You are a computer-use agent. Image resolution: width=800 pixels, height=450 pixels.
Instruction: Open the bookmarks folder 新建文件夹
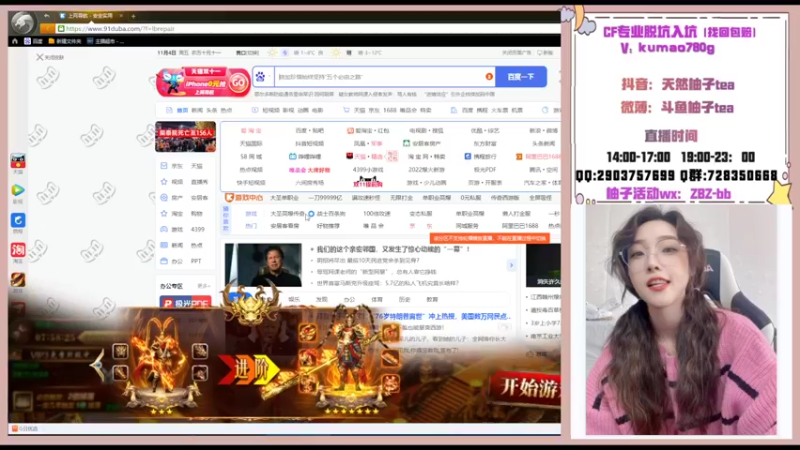[65, 41]
